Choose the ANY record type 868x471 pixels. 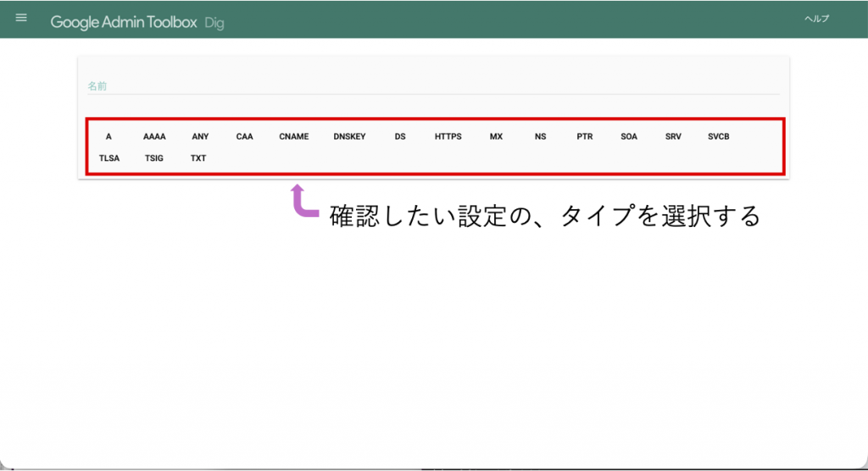[200, 136]
